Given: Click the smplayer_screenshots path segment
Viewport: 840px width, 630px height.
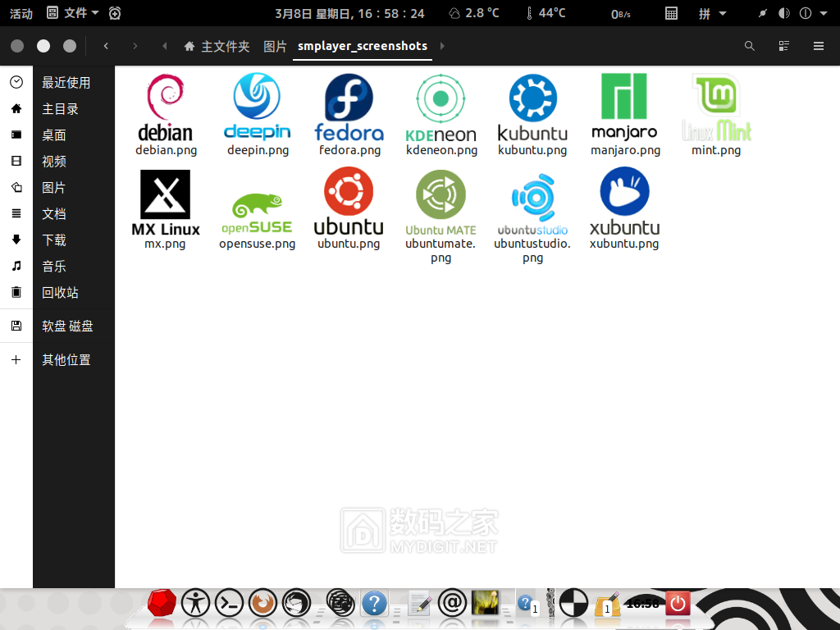Looking at the screenshot, I should [363, 47].
